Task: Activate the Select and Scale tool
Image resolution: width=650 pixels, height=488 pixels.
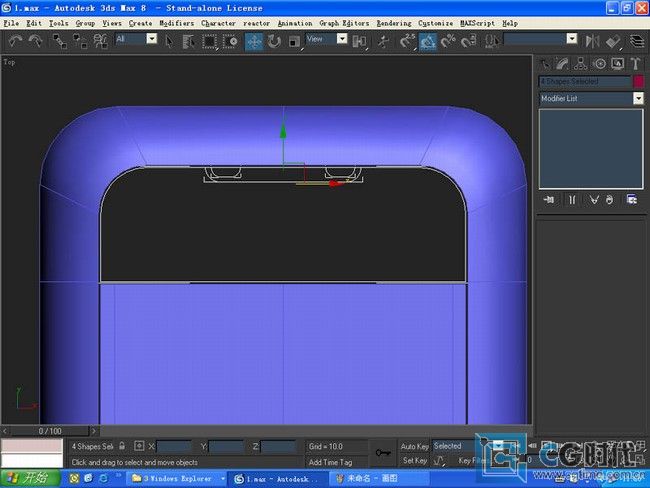Action: (294, 41)
